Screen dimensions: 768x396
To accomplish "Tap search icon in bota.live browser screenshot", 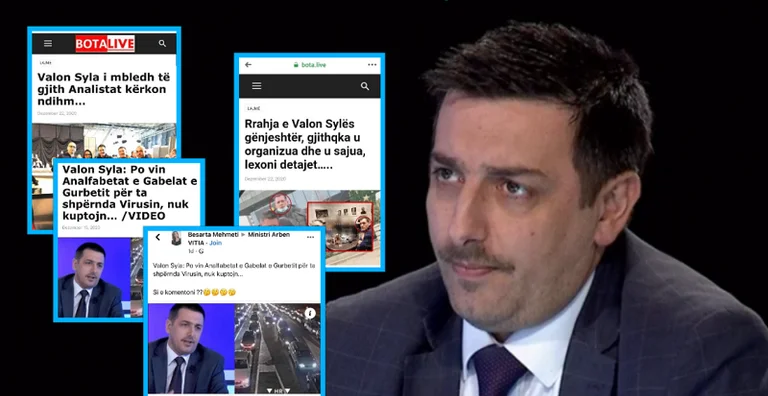I will coord(365,86).
